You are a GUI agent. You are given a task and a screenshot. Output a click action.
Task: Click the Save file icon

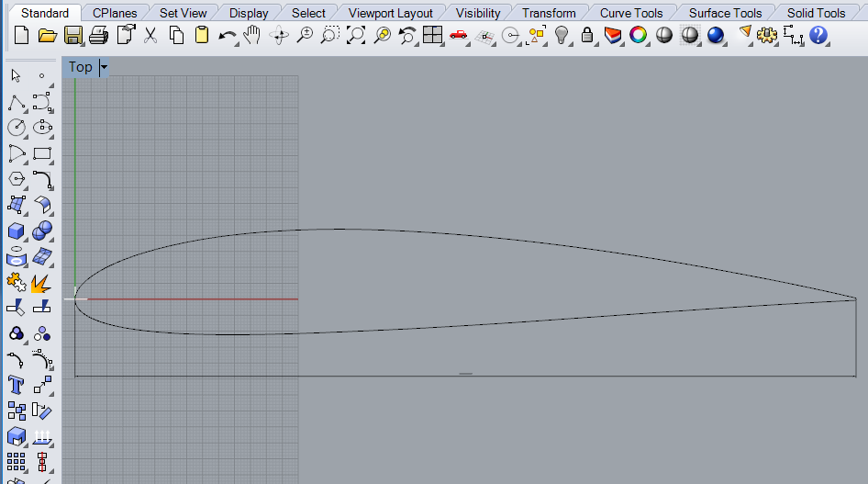[73, 36]
